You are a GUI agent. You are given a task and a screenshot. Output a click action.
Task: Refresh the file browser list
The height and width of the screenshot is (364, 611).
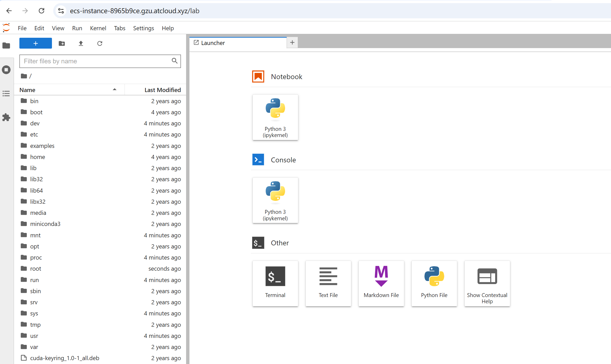pyautogui.click(x=100, y=43)
